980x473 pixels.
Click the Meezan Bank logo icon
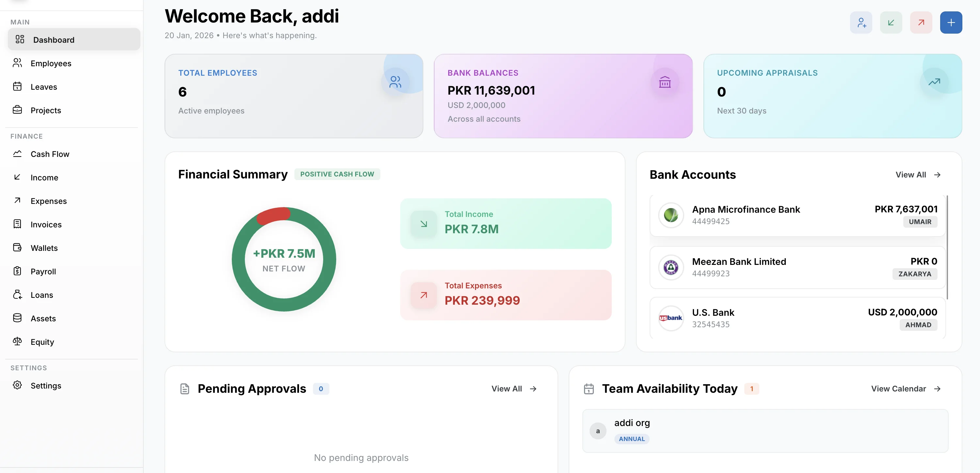671,267
